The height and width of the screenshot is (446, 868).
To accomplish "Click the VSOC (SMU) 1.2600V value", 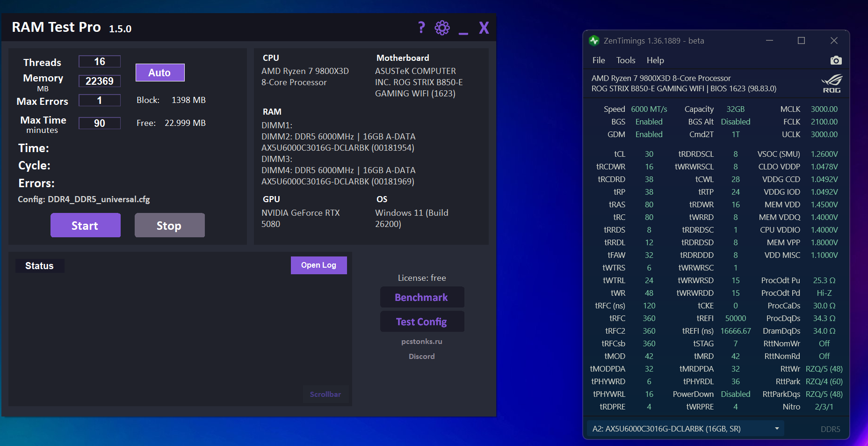I will coord(825,154).
